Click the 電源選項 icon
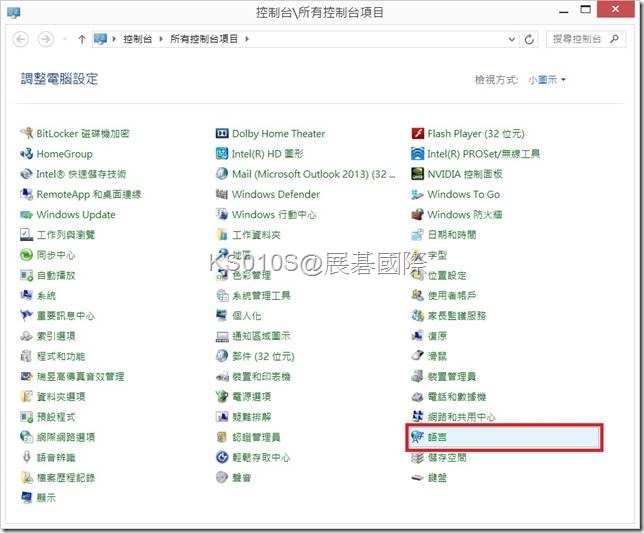Screen dimensions: 644x533 pyautogui.click(x=222, y=396)
